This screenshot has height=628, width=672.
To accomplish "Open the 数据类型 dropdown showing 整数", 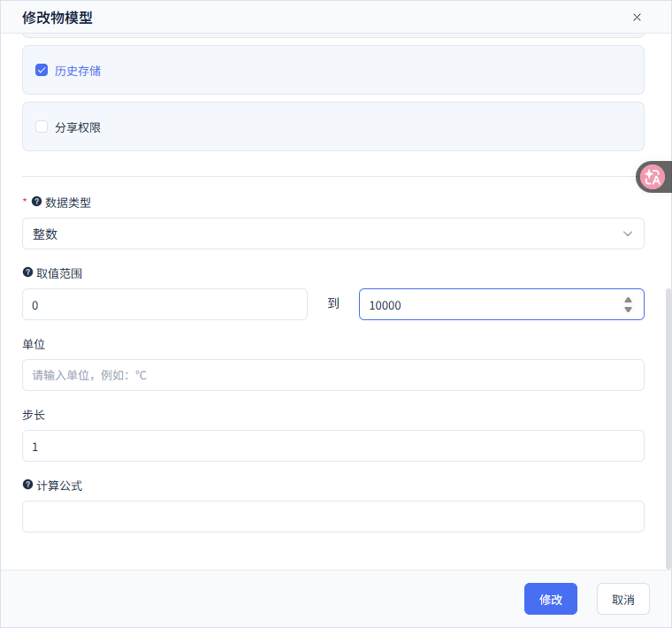I will point(333,234).
